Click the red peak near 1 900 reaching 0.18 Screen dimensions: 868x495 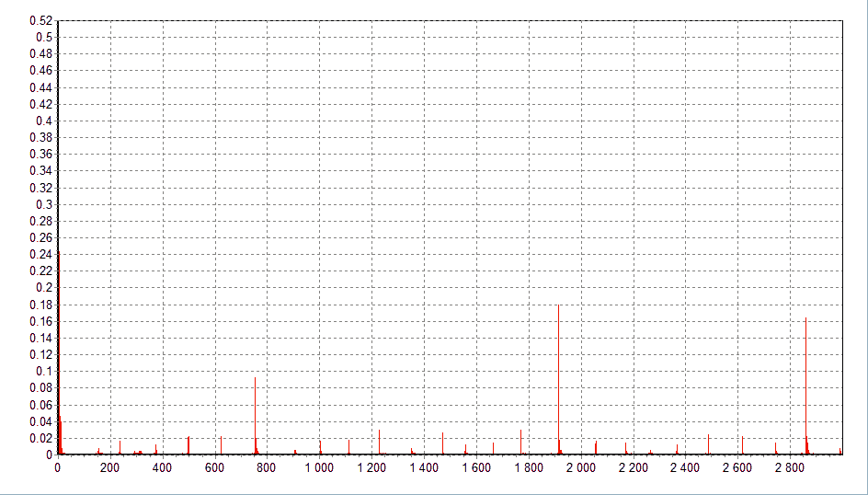pos(558,377)
